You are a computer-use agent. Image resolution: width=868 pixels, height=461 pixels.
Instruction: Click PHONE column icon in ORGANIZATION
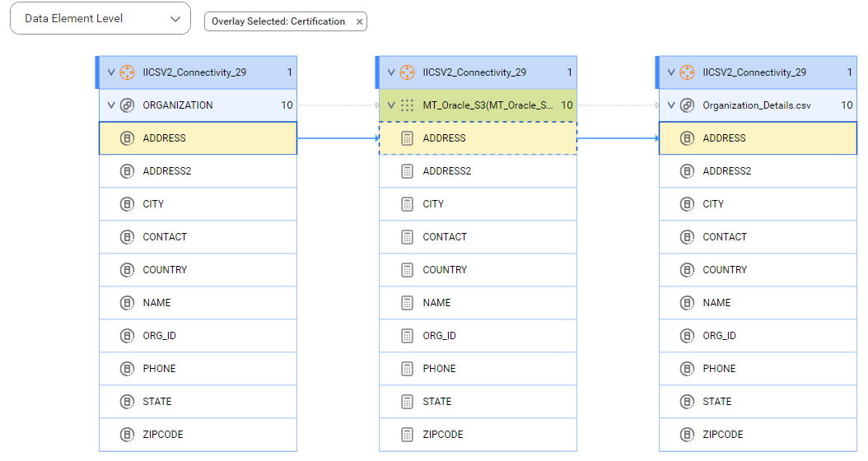[128, 369]
